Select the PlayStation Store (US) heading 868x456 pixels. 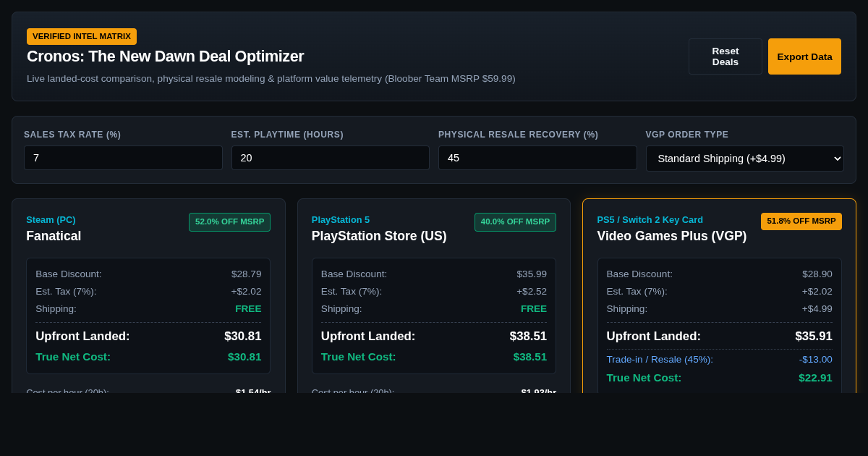[379, 236]
